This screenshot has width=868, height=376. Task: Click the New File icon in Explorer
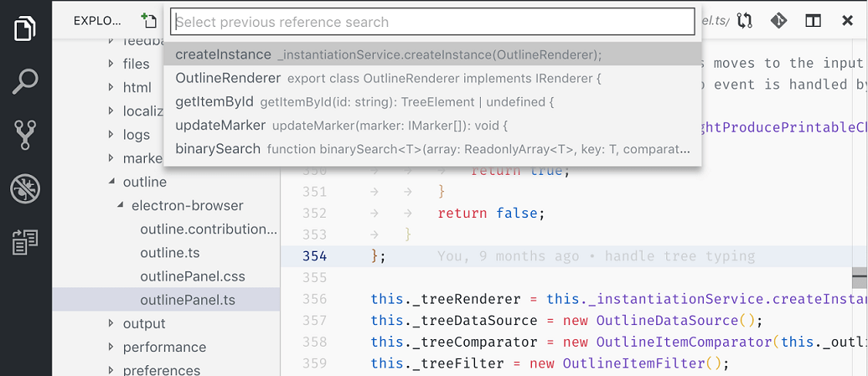click(149, 21)
